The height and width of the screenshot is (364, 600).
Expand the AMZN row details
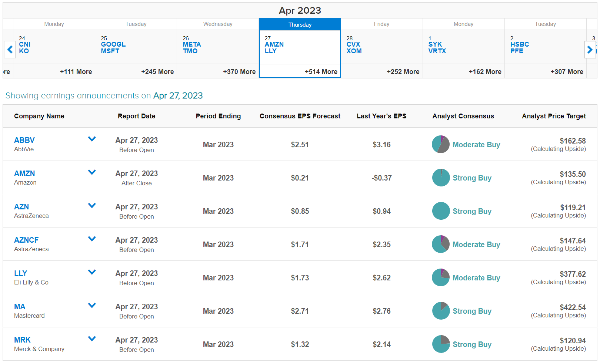point(92,172)
